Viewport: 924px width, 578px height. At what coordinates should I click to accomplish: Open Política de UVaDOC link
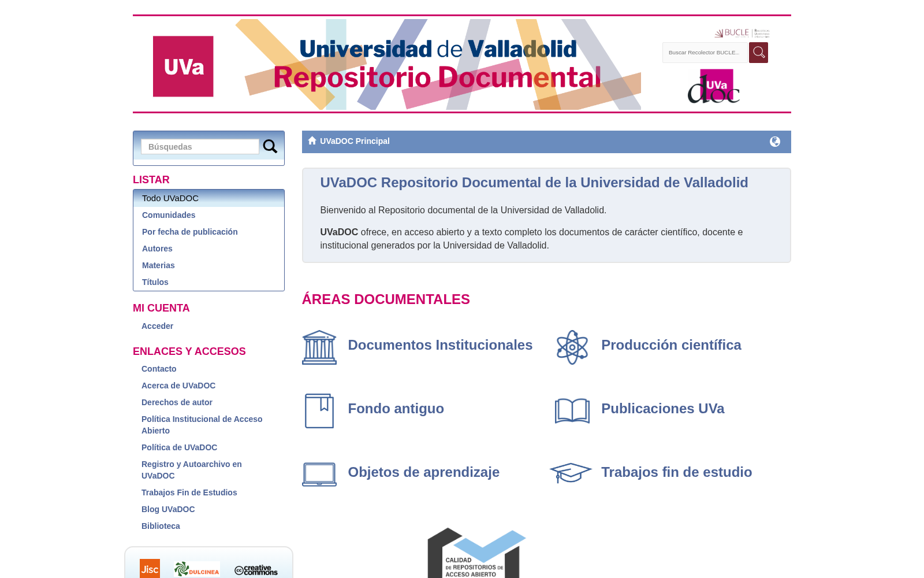(179, 447)
